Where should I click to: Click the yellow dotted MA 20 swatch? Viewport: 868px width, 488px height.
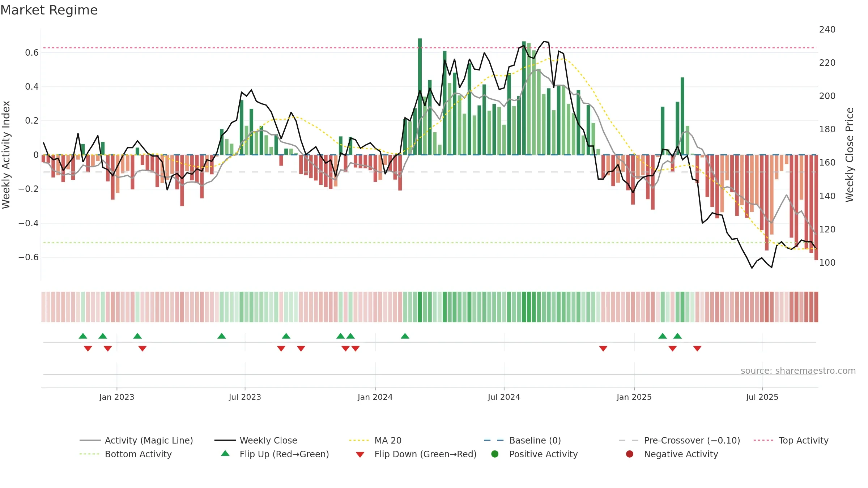pyautogui.click(x=359, y=440)
